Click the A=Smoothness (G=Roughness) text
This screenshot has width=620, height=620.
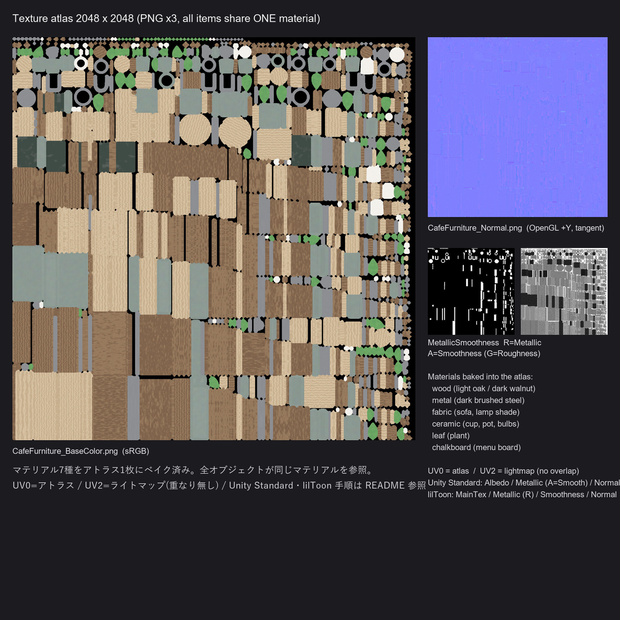coord(484,353)
